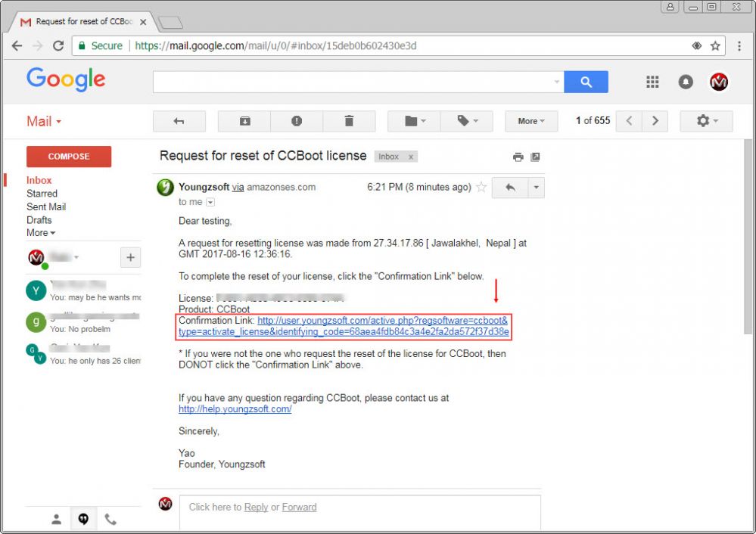Screen dimensions: 756x534
Task: Open the Mail dropdown switcher
Action: tap(44, 122)
